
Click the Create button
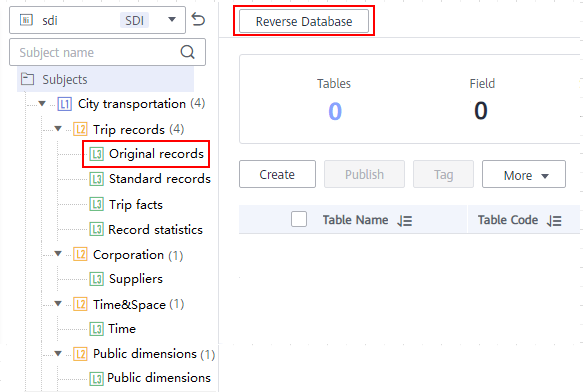(x=277, y=174)
